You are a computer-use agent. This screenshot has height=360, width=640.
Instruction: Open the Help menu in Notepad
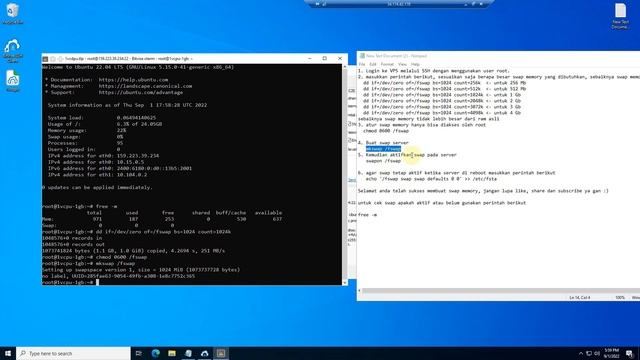click(415, 64)
